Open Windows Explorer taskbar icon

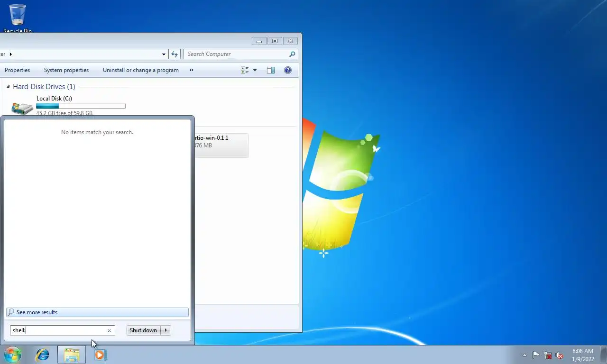(x=72, y=355)
